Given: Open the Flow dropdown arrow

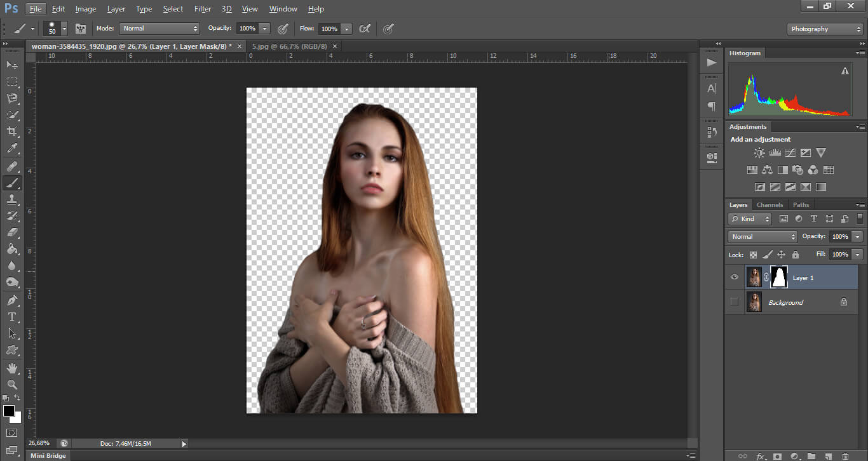Looking at the screenshot, I should click(x=346, y=29).
